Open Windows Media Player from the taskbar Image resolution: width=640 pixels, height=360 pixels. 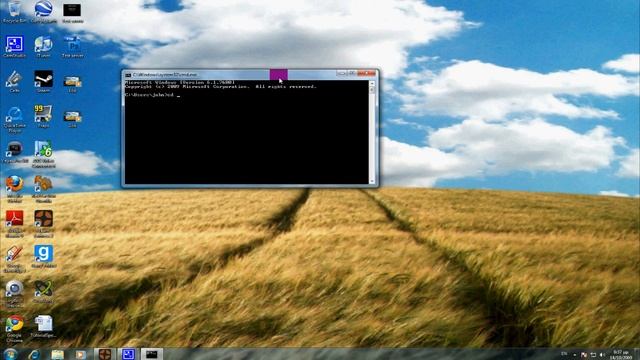click(81, 354)
